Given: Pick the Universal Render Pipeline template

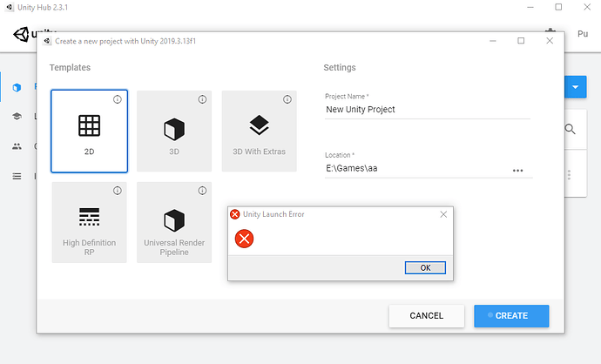Looking at the screenshot, I should 174,222.
